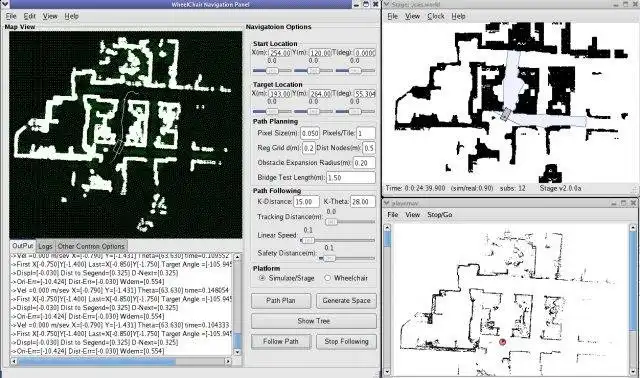Click output log scroll down arrow
The width and height of the screenshot is (640, 378).
[237, 352]
